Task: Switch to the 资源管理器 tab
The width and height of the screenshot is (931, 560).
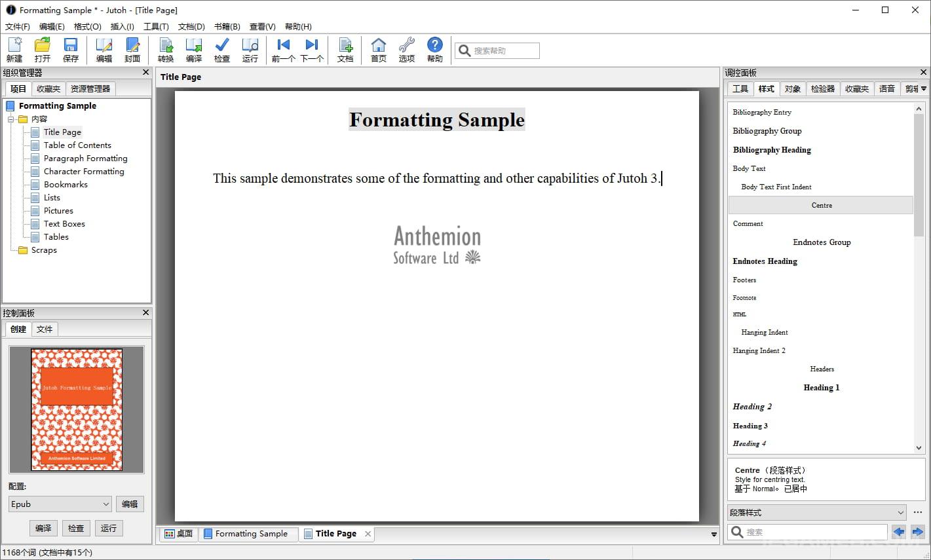Action: 90,88
